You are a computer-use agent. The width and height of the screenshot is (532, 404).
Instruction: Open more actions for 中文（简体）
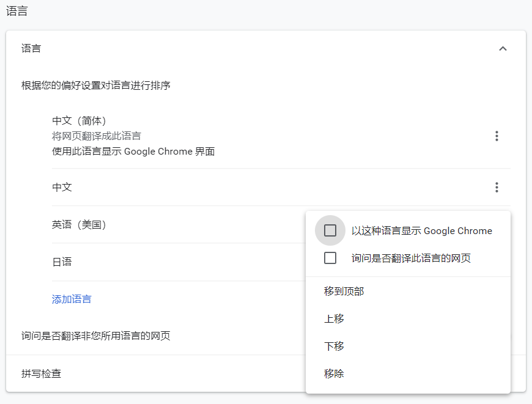(497, 136)
